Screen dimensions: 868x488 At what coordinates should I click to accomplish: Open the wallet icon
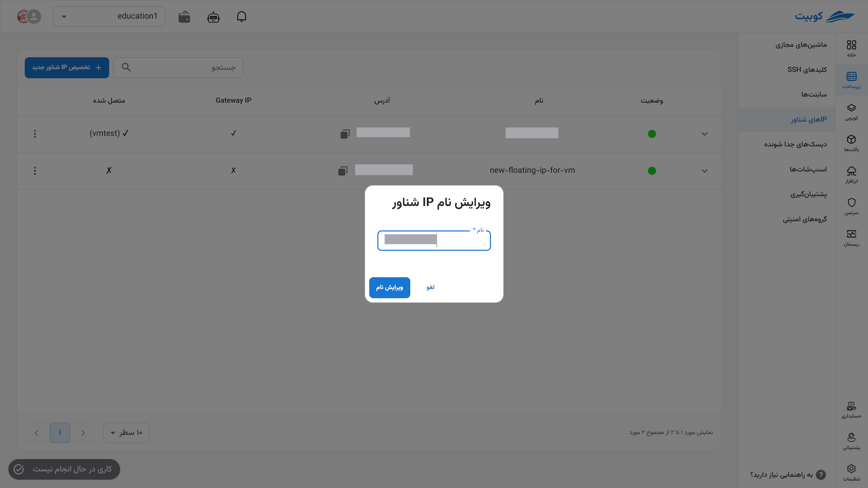[x=184, y=17]
